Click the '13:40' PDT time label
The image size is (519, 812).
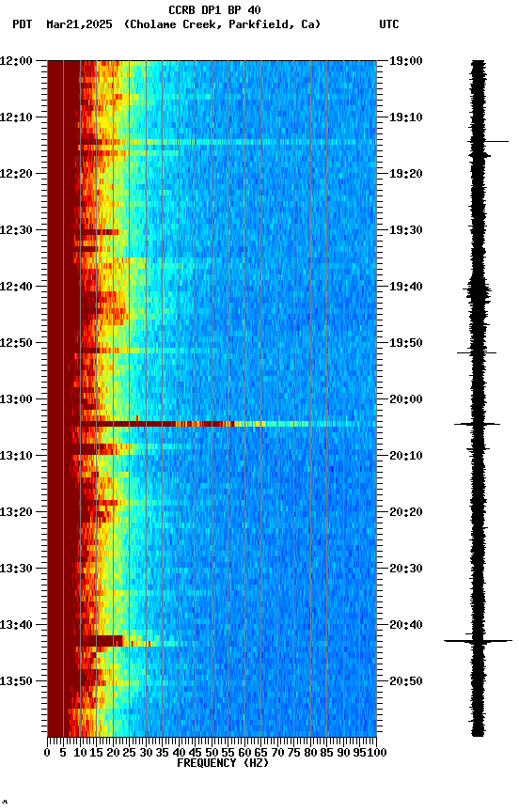pyautogui.click(x=16, y=626)
